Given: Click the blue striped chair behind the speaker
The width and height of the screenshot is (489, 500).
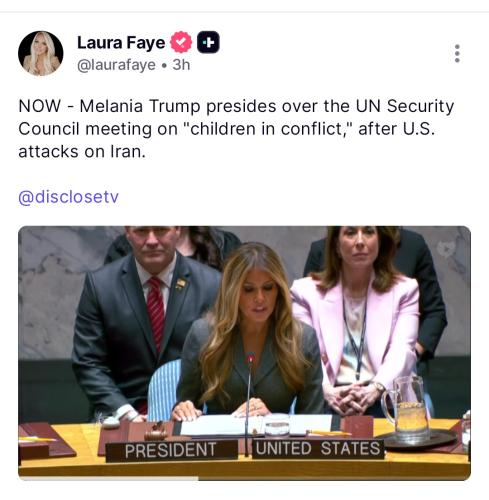Looking at the screenshot, I should [164, 390].
